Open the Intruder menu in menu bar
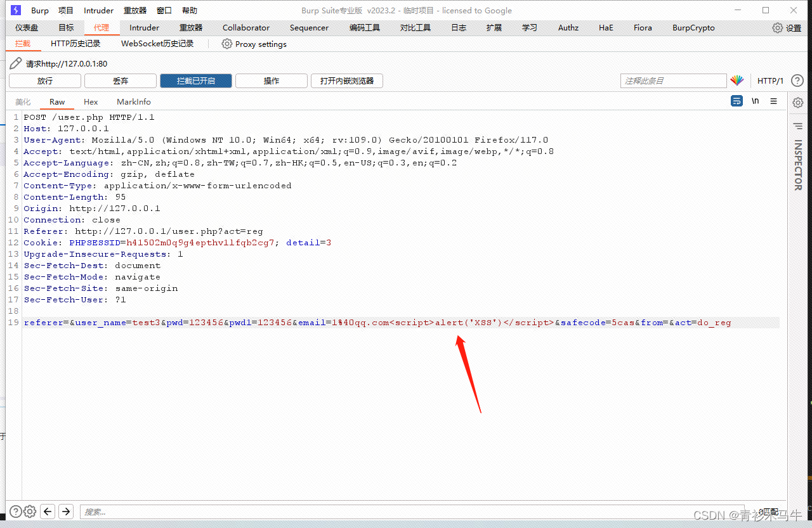This screenshot has width=812, height=528. click(99, 10)
